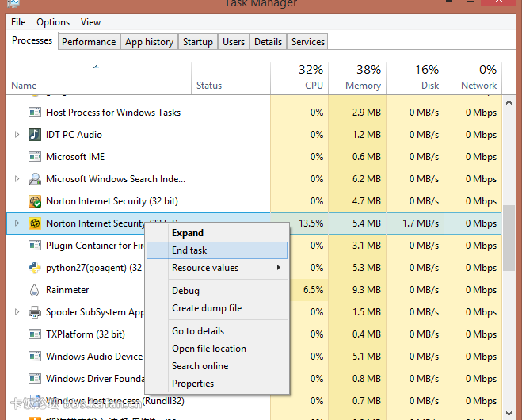
Task: Sort by the Name column header
Action: 98,78
